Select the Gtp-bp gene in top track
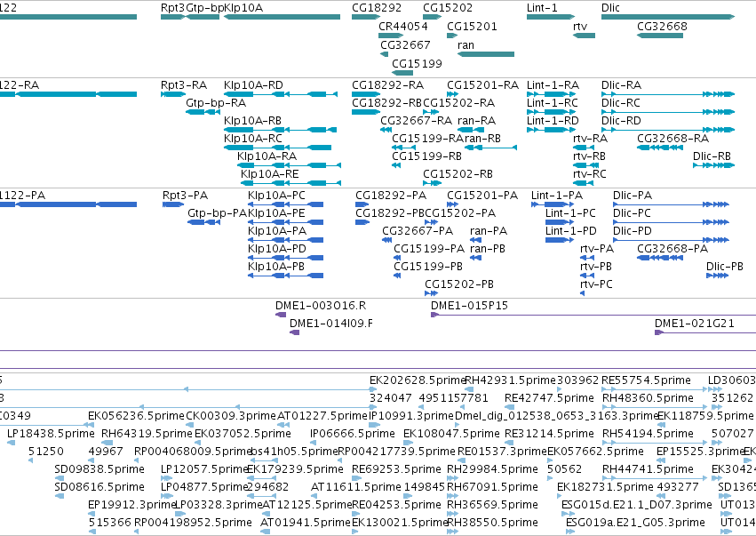Image resolution: width=756 pixels, height=536 pixels. 203,17
